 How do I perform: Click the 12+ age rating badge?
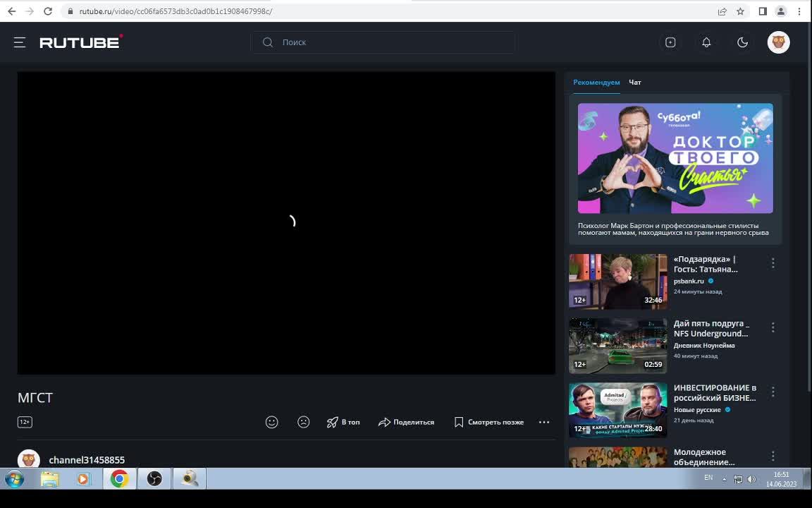tap(25, 422)
